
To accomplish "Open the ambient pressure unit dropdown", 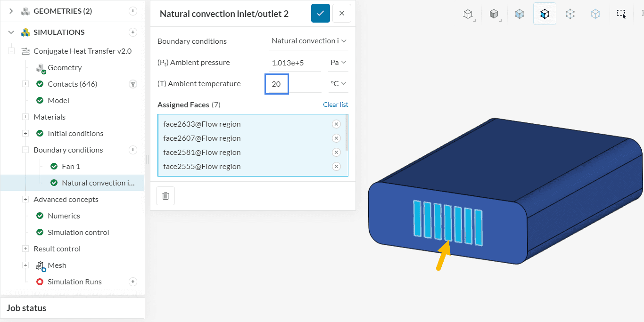I will click(x=338, y=62).
